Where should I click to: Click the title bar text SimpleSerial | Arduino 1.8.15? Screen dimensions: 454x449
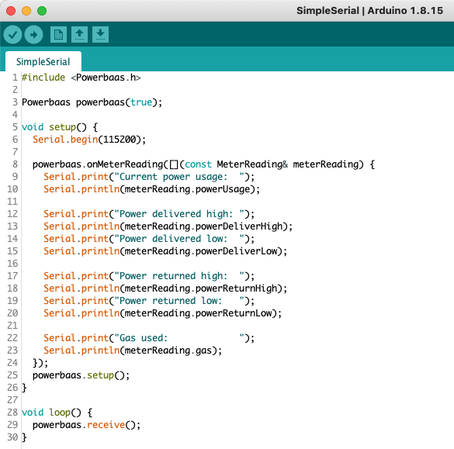pos(370,11)
